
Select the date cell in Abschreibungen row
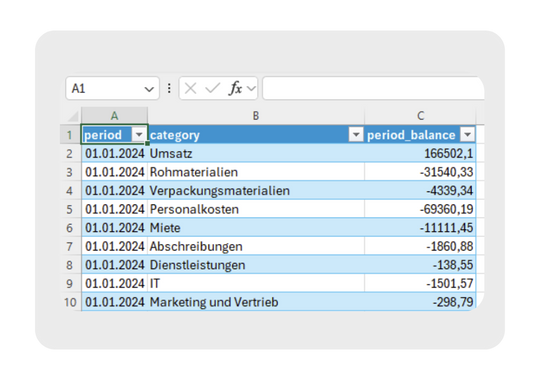(115, 246)
